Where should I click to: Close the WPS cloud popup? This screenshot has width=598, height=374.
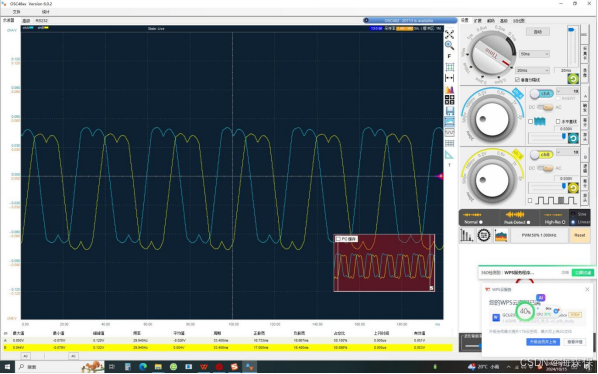(587, 289)
